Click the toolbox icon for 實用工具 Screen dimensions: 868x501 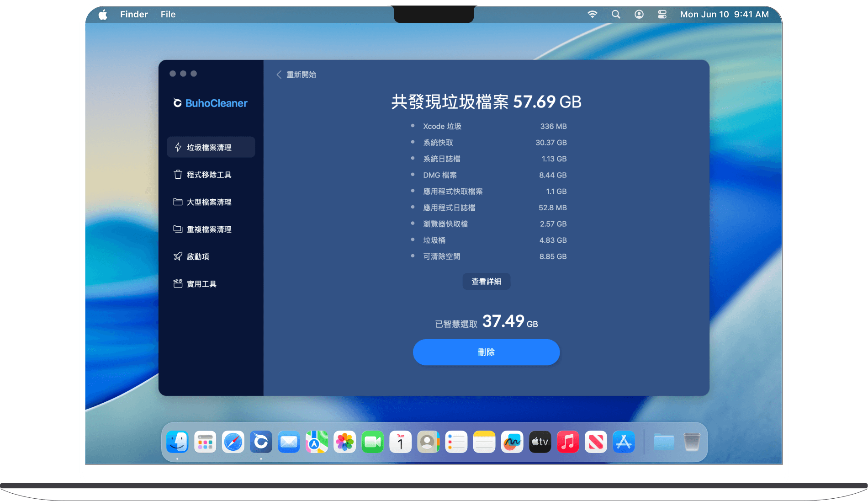coord(178,284)
